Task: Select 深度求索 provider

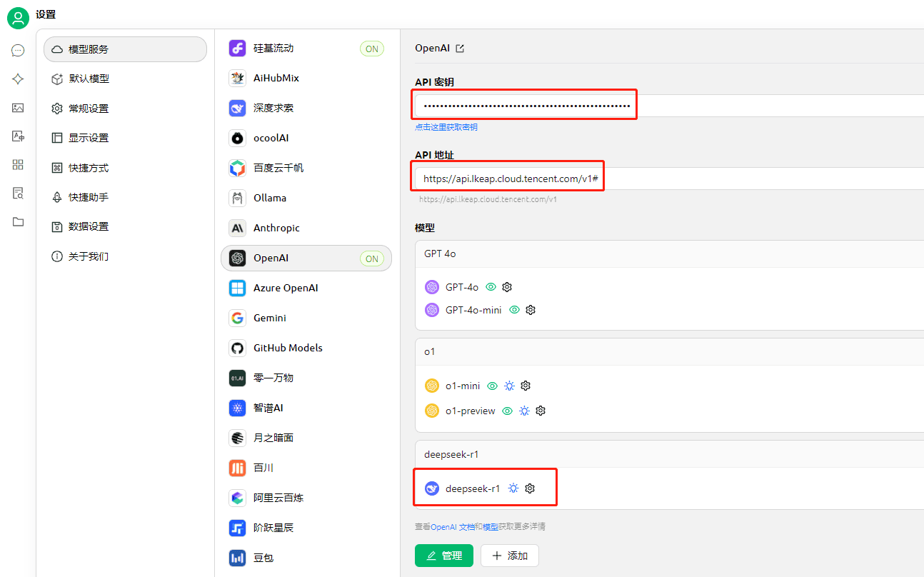Action: pos(306,108)
